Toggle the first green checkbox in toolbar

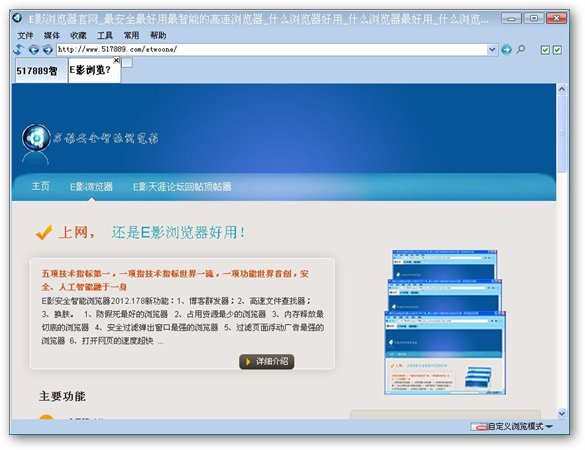[x=545, y=50]
